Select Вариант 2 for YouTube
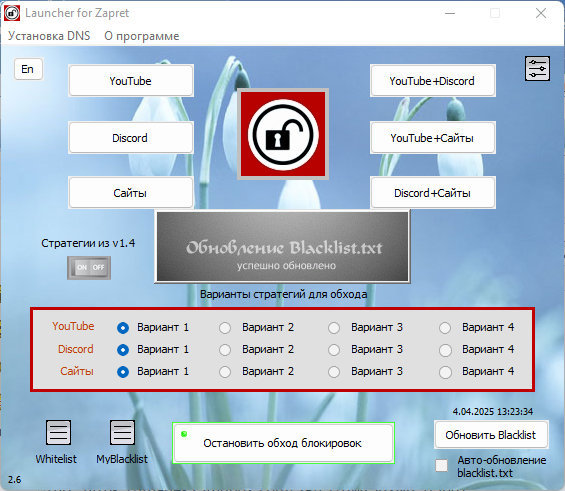The image size is (565, 491). pyautogui.click(x=225, y=328)
